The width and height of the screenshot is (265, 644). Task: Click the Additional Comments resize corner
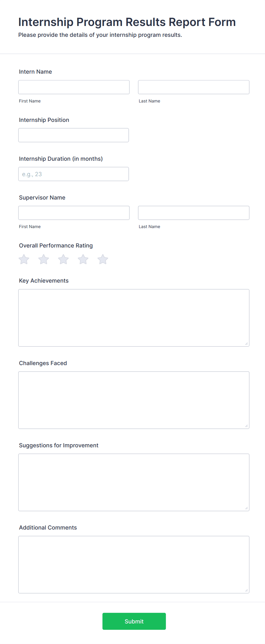246,590
